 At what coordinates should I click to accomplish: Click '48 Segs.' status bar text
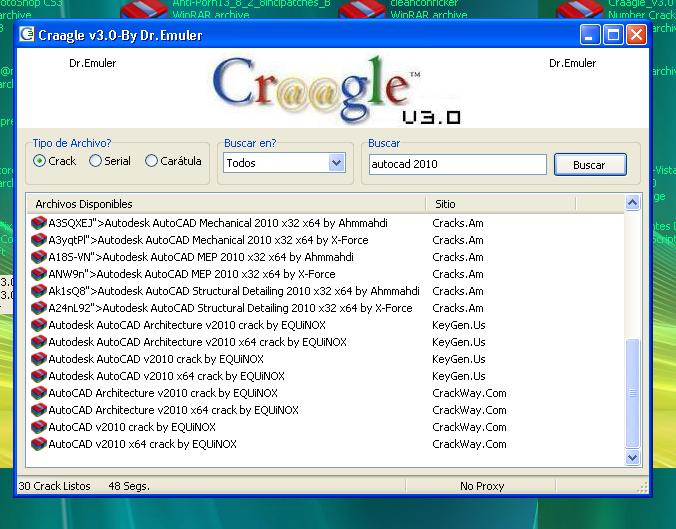pyautogui.click(x=129, y=486)
